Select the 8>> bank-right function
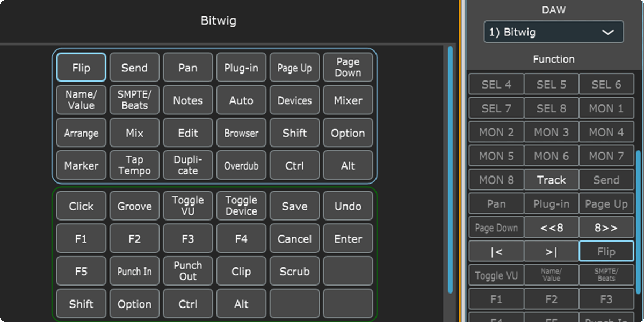 (x=606, y=228)
